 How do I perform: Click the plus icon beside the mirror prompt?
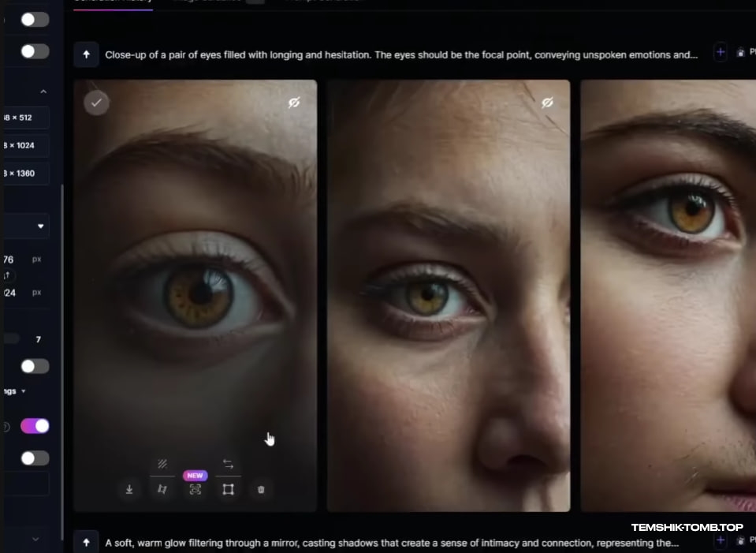coord(721,540)
